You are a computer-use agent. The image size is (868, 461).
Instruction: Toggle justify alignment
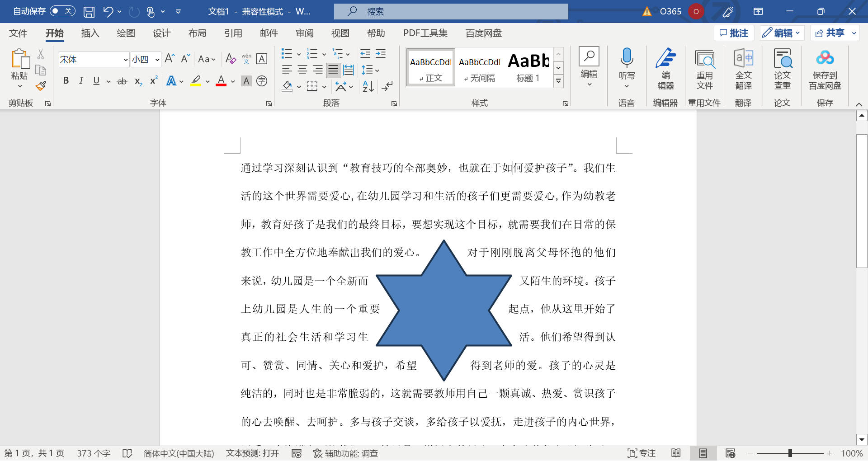(x=333, y=70)
